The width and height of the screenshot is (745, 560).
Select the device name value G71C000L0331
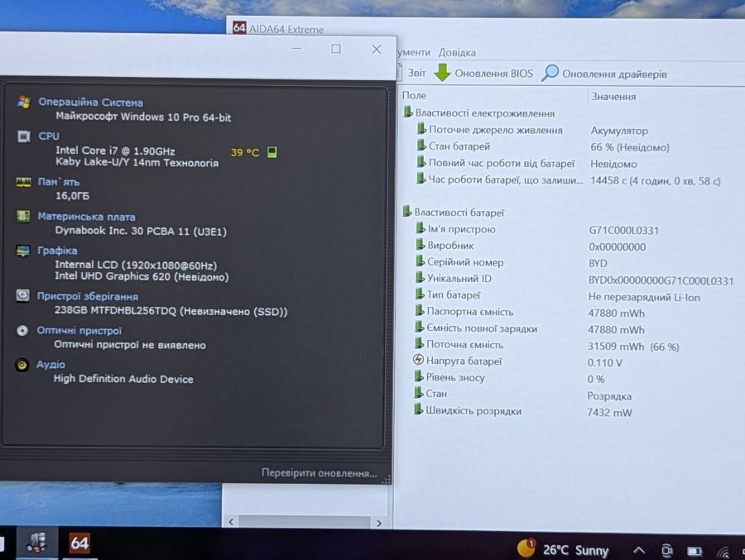tap(624, 230)
